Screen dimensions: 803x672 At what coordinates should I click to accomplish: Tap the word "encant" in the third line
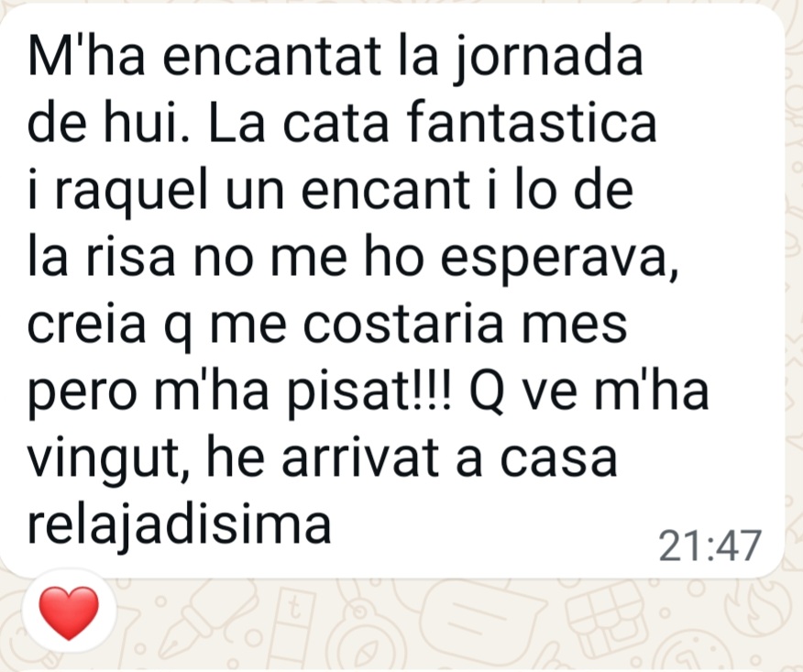click(x=385, y=192)
